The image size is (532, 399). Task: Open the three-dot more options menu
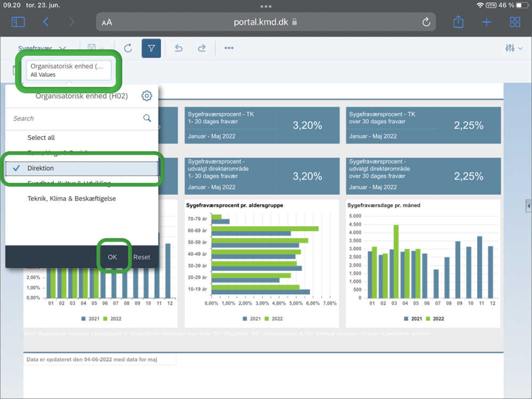(229, 48)
